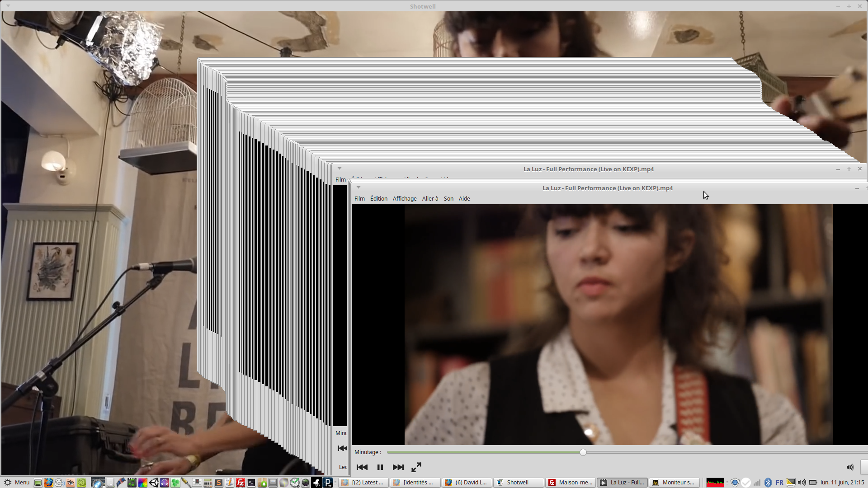Skip to previous chapter in player

(362, 467)
